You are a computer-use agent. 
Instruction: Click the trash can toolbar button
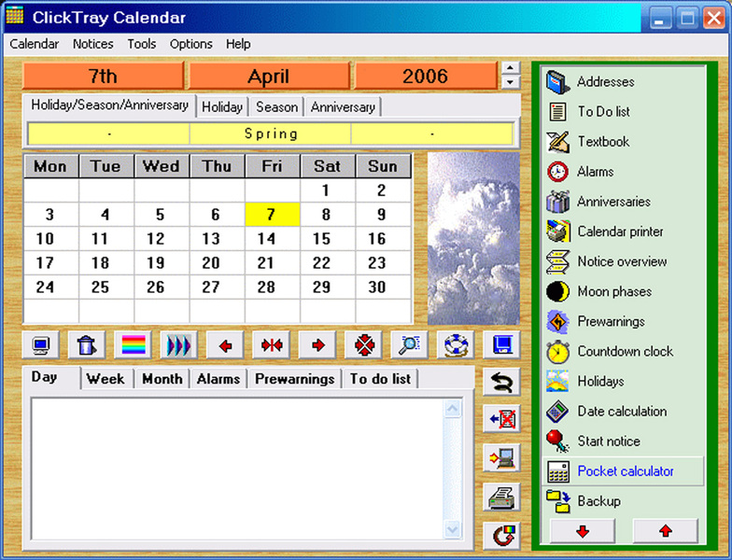pyautogui.click(x=87, y=345)
